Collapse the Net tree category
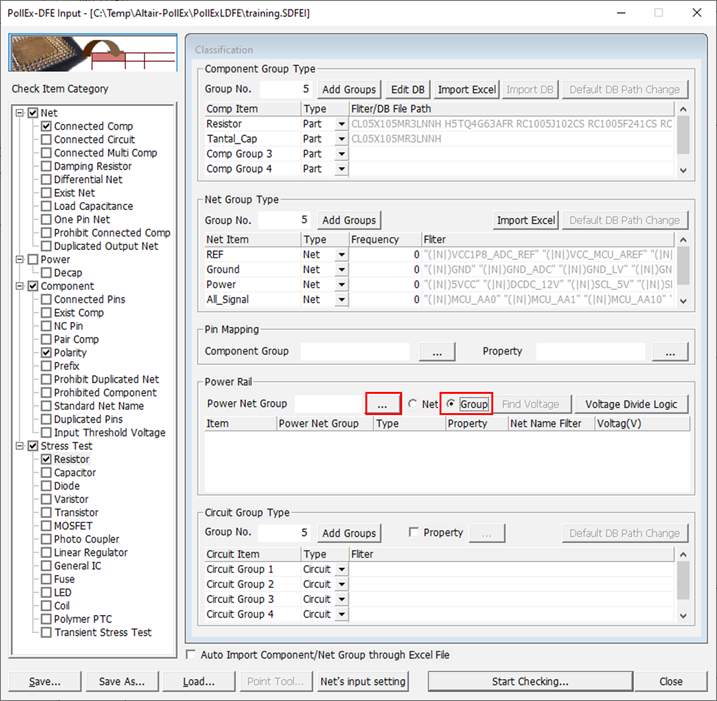This screenshot has height=701, width=717. coord(21,113)
